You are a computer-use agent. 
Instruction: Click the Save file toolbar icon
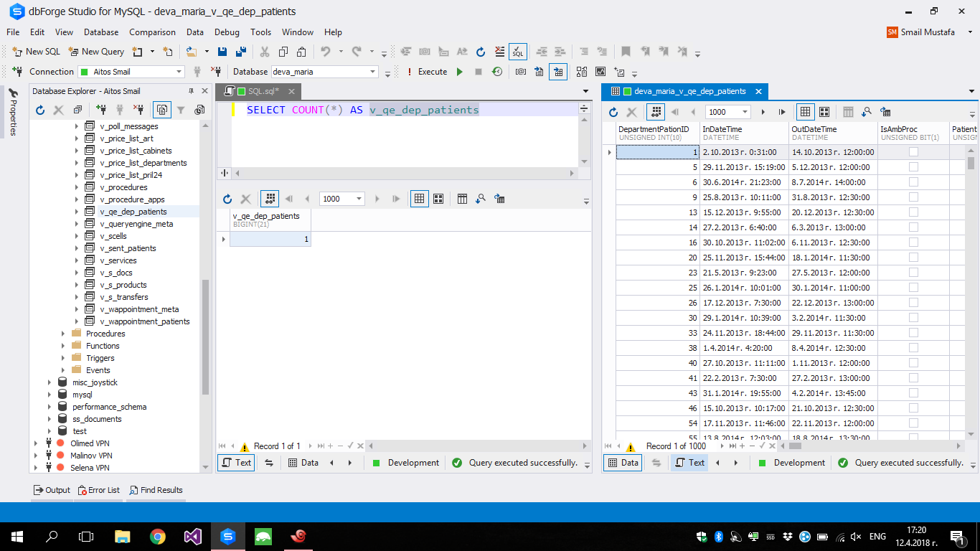click(x=222, y=52)
